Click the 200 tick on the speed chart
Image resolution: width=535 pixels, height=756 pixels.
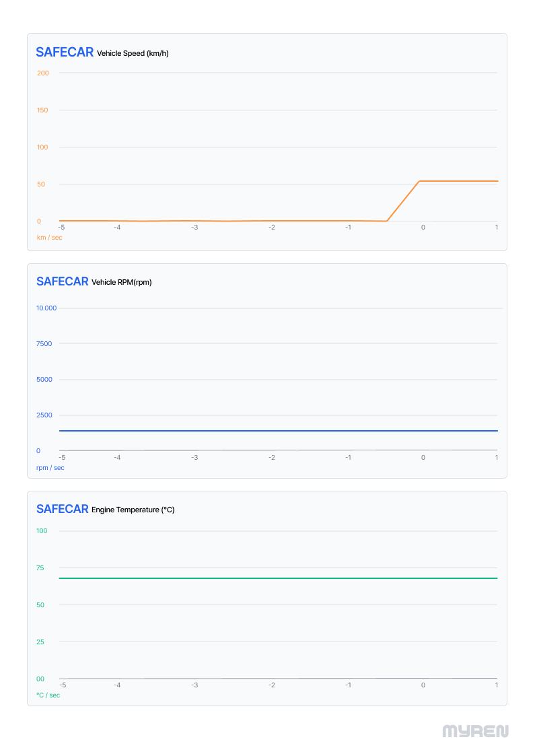pos(43,73)
